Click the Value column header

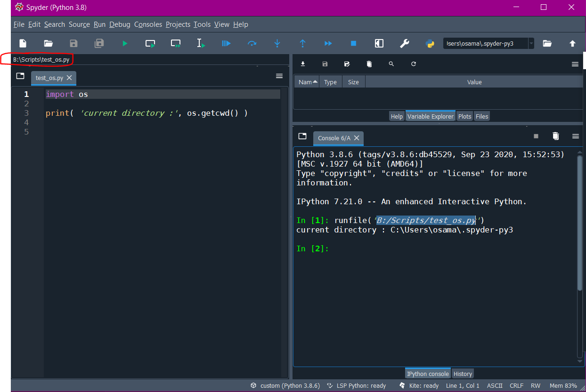(x=474, y=82)
